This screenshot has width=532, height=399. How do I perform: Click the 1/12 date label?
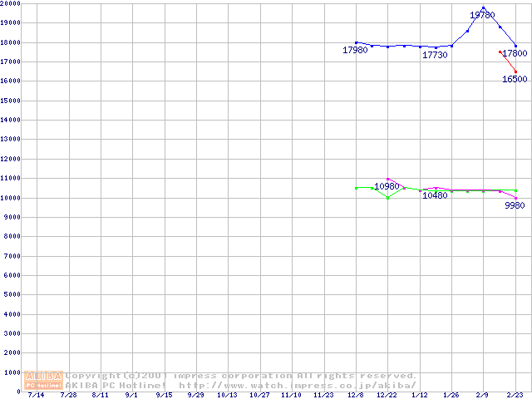420,395
